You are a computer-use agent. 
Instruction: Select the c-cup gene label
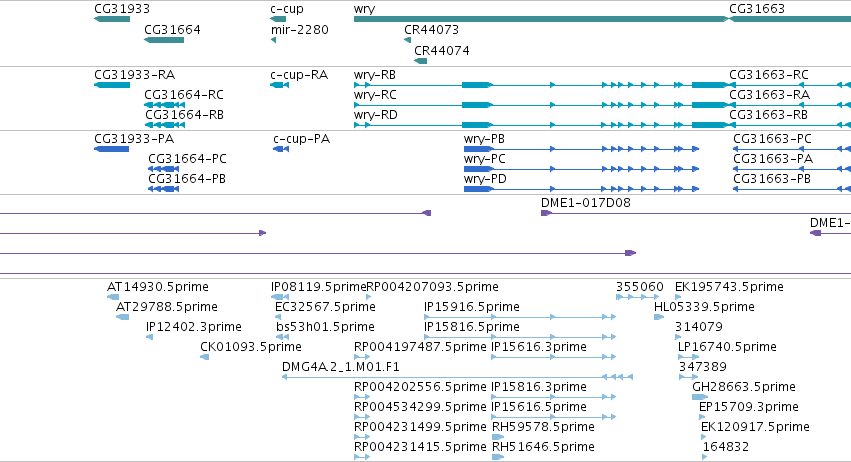pyautogui.click(x=287, y=9)
